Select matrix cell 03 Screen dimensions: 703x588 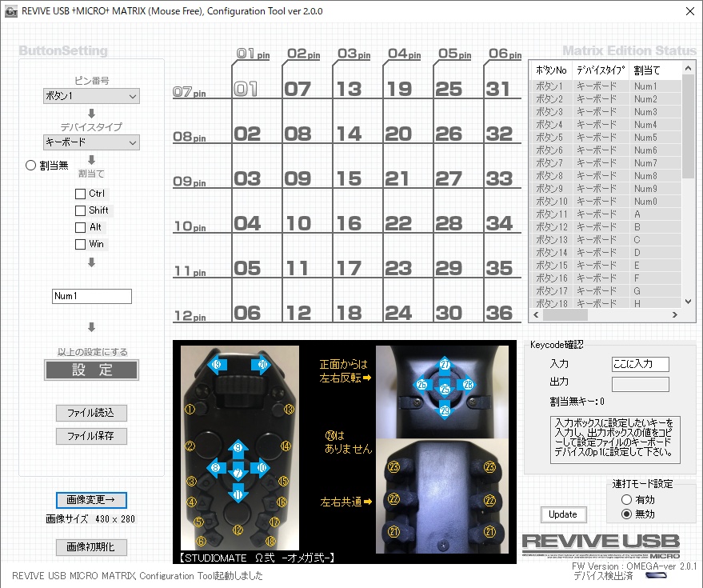(x=247, y=178)
